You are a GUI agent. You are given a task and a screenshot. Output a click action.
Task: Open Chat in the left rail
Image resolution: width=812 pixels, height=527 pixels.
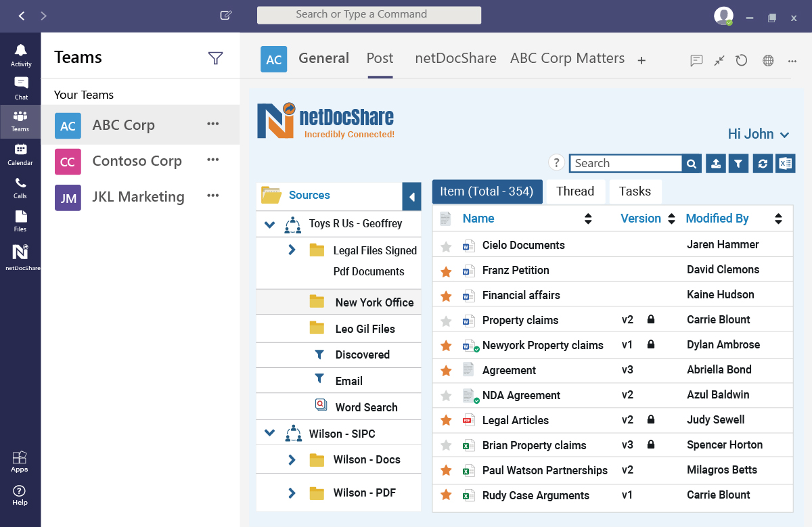[21, 88]
